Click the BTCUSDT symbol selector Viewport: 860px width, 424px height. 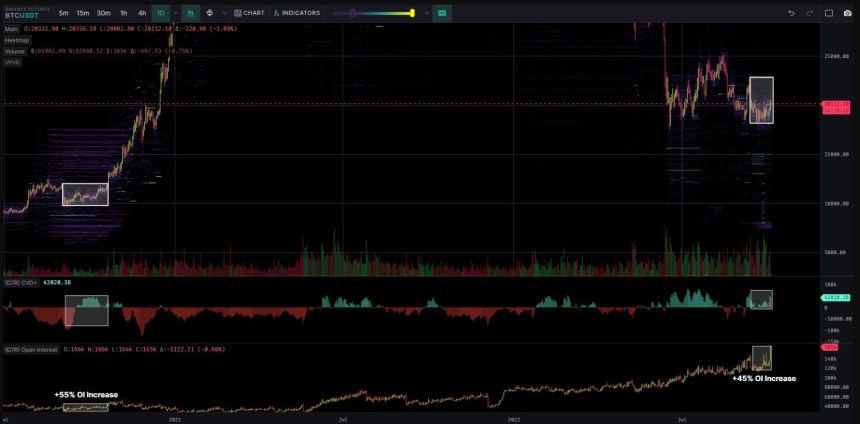24,15
